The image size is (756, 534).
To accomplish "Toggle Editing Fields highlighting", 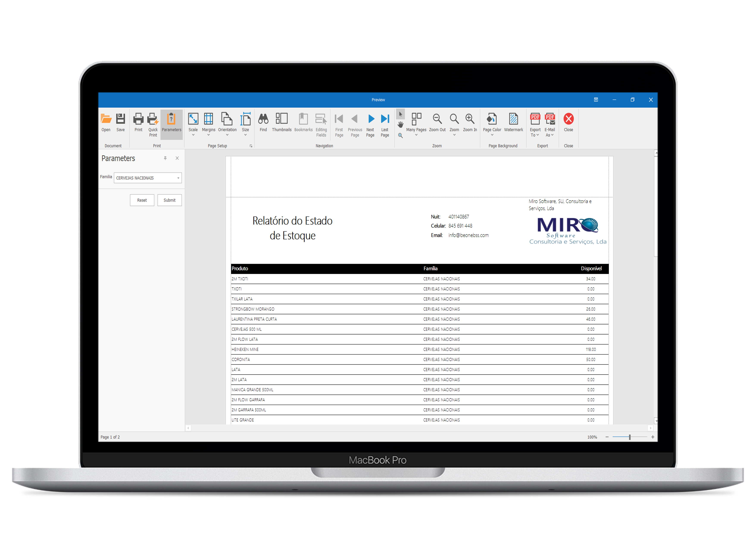I will pos(321,125).
